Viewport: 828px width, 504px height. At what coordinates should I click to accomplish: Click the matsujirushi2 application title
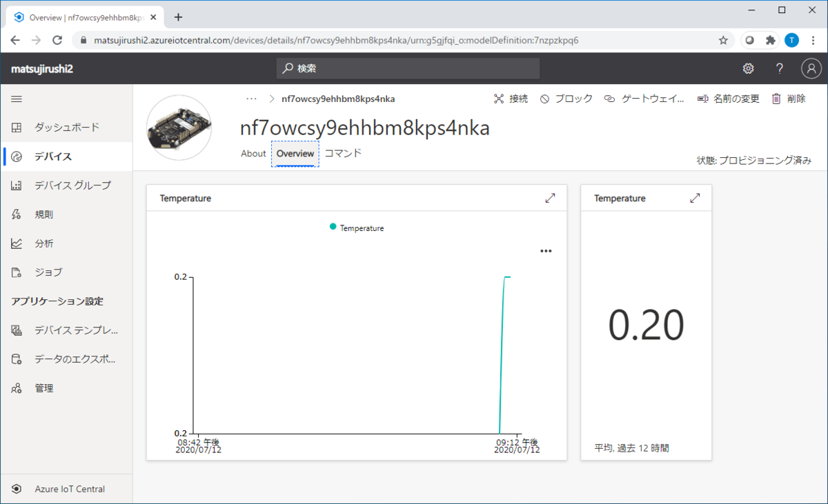coord(43,68)
